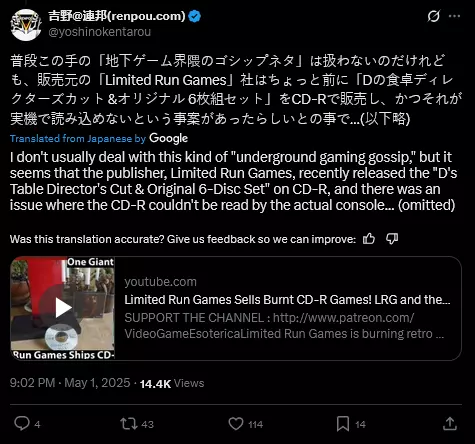The image size is (475, 444).
Task: Click the reply speech bubble icon
Action: point(22,424)
